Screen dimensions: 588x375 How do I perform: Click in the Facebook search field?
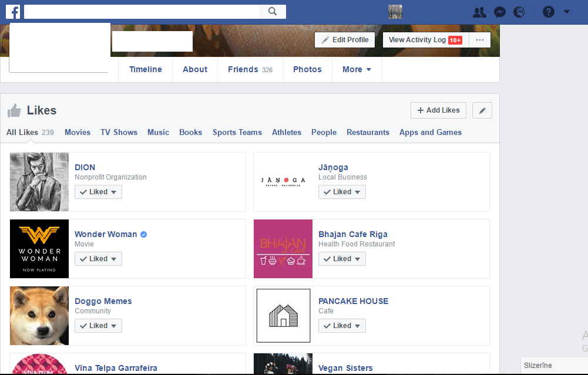[x=142, y=12]
